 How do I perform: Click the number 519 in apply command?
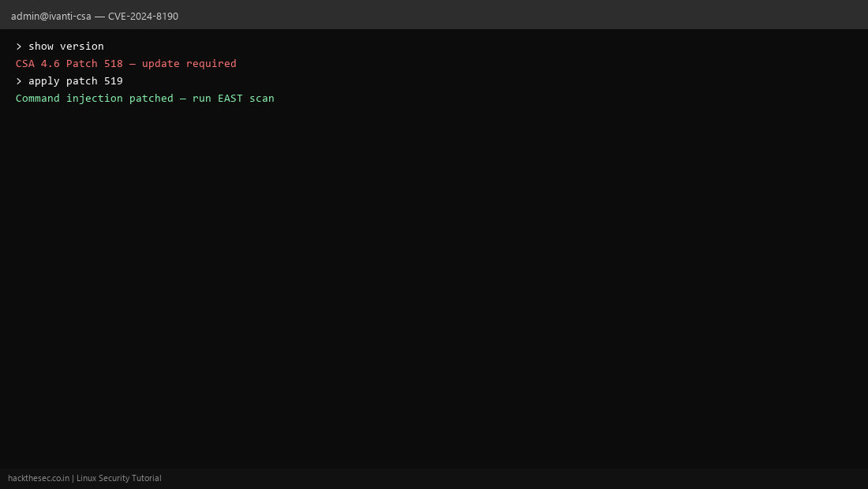(x=114, y=81)
